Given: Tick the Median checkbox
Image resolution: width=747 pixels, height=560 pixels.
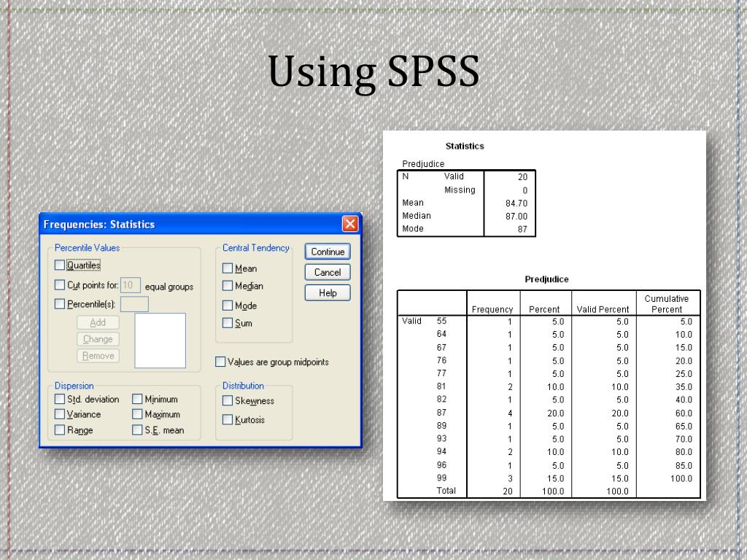Looking at the screenshot, I should click(228, 286).
